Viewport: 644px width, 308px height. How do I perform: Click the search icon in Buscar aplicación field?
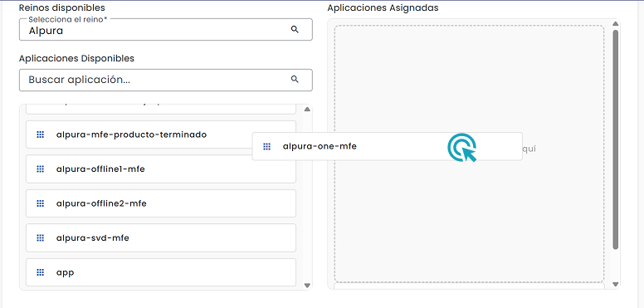295,79
